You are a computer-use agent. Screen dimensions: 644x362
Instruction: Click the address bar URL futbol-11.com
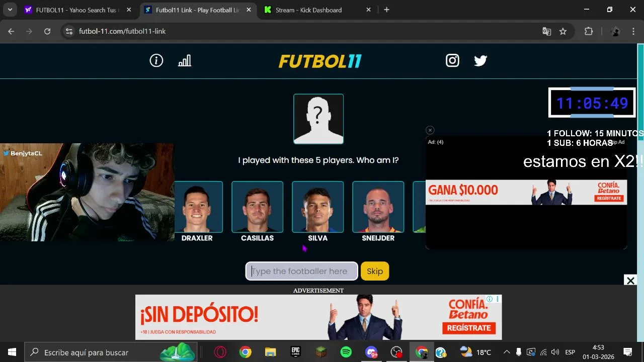122,31
